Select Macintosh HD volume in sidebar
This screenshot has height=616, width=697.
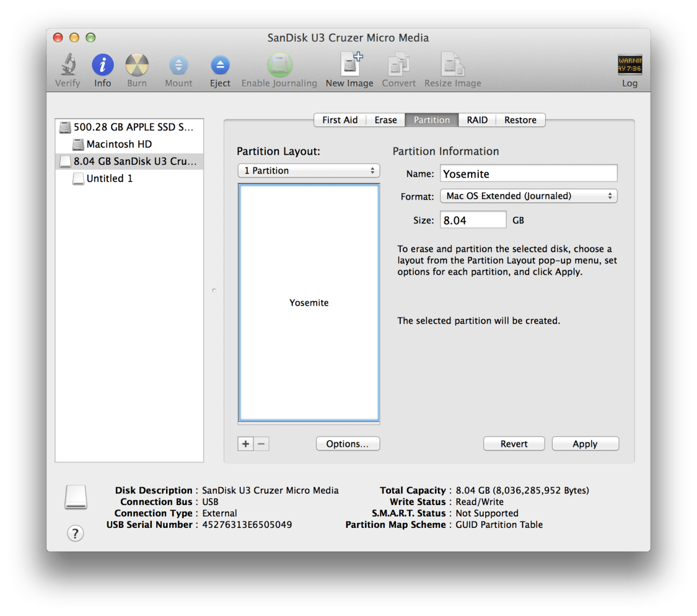click(x=119, y=144)
